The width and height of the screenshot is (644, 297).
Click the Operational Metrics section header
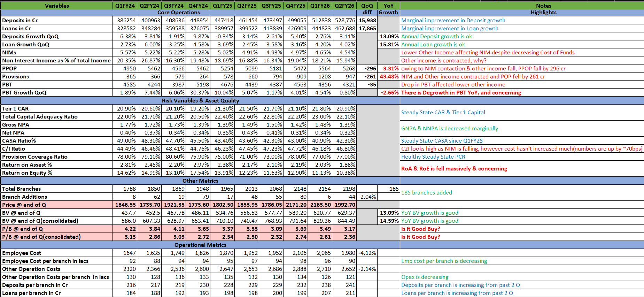click(200, 245)
